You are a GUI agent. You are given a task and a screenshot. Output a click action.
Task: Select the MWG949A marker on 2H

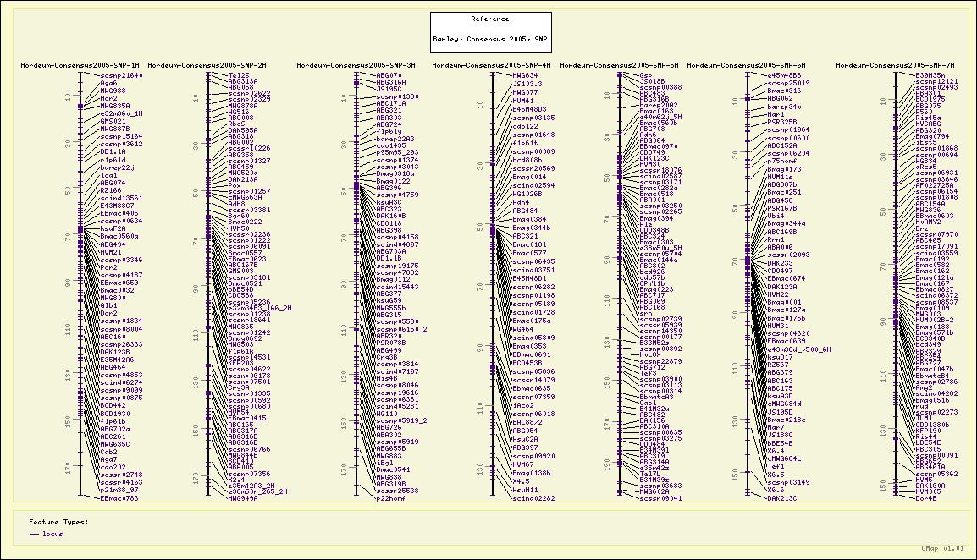pyautogui.click(x=243, y=499)
